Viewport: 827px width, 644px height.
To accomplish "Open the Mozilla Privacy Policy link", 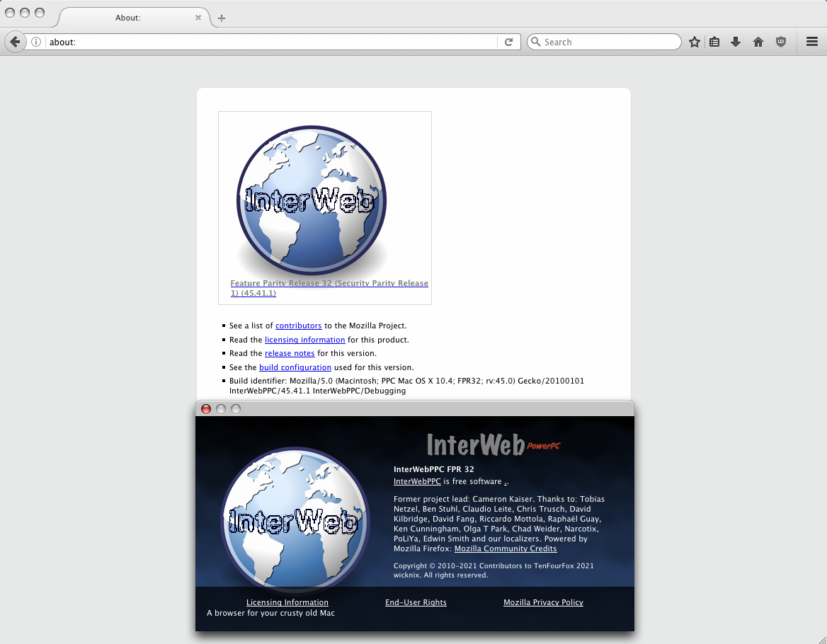I will click(x=543, y=602).
